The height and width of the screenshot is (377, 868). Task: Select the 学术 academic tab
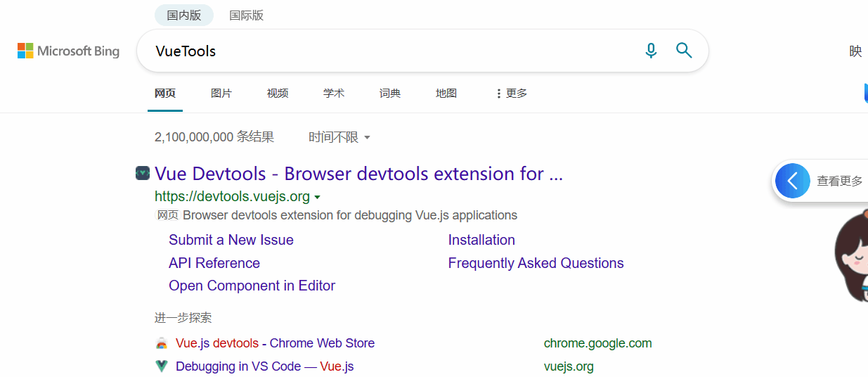[x=334, y=93]
